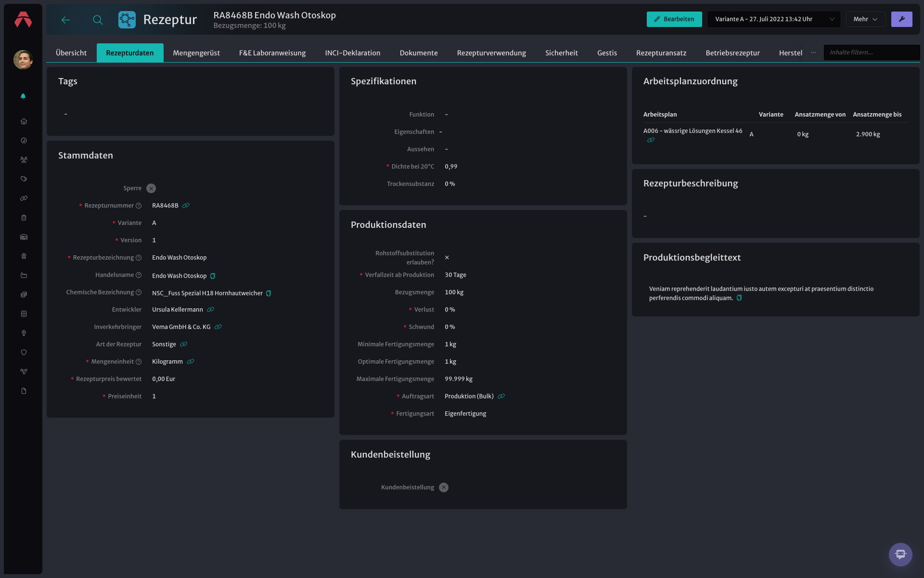The width and height of the screenshot is (924, 578).
Task: Open the Sicherheit tab
Action: [562, 53]
